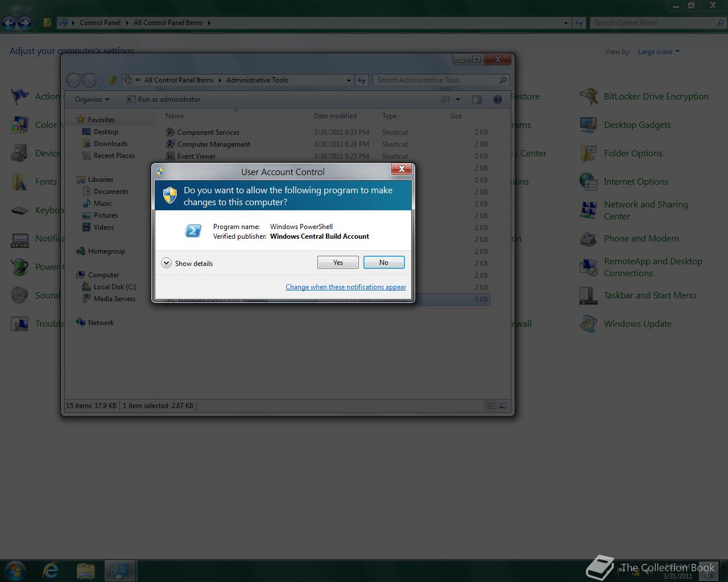This screenshot has height=582, width=728.
Task: Open the Start menu
Action: 15,570
